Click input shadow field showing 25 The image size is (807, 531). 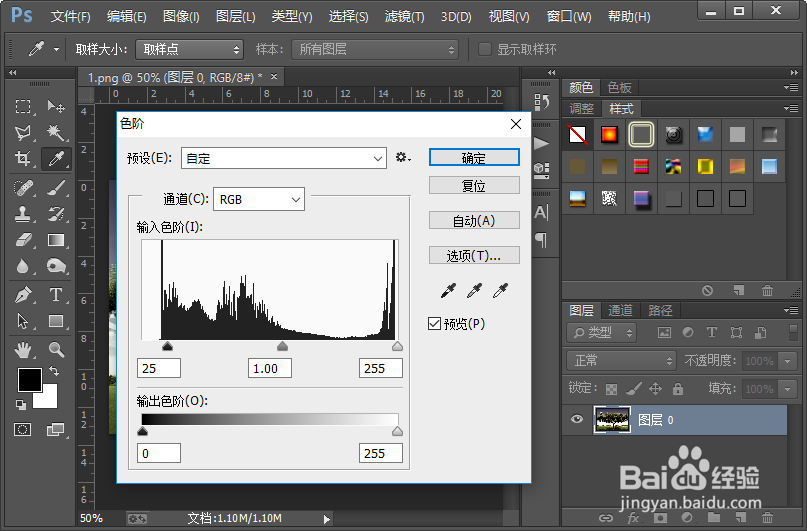tap(159, 368)
